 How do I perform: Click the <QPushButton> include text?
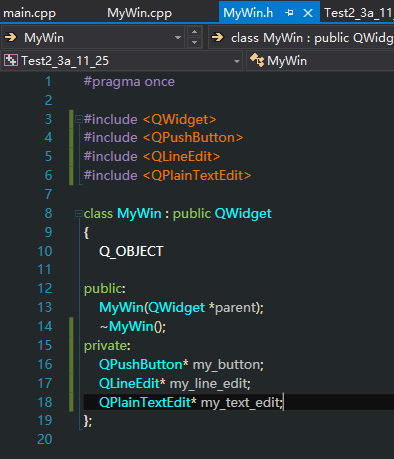(x=193, y=138)
